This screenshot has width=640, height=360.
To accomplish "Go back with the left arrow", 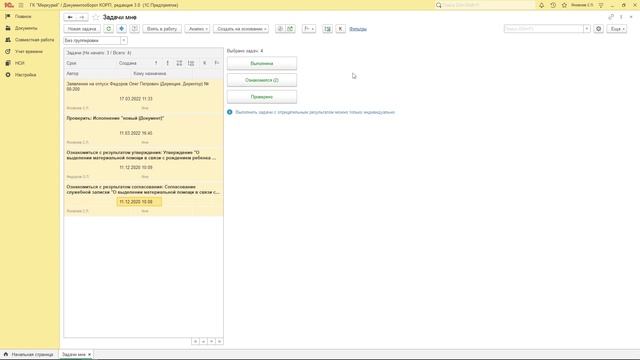I will pos(70,17).
